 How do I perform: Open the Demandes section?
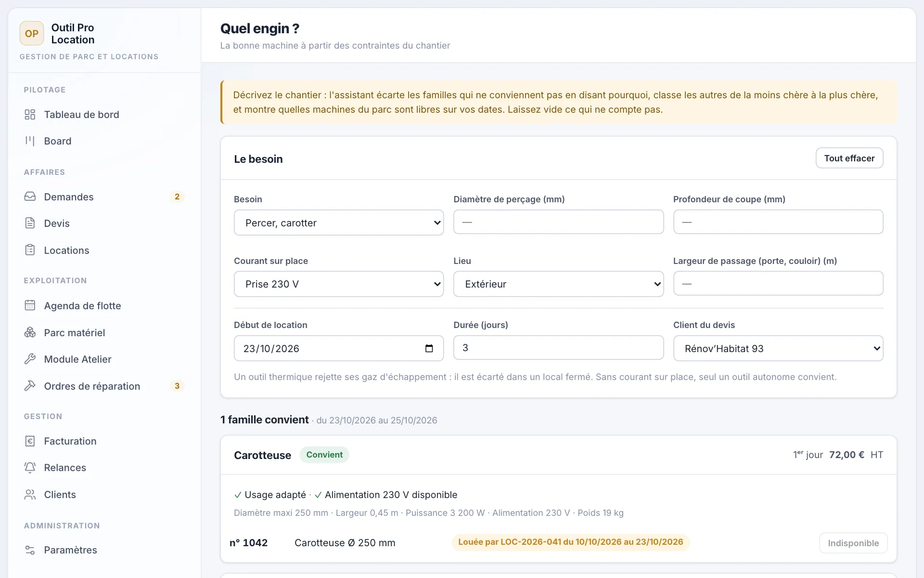point(104,197)
